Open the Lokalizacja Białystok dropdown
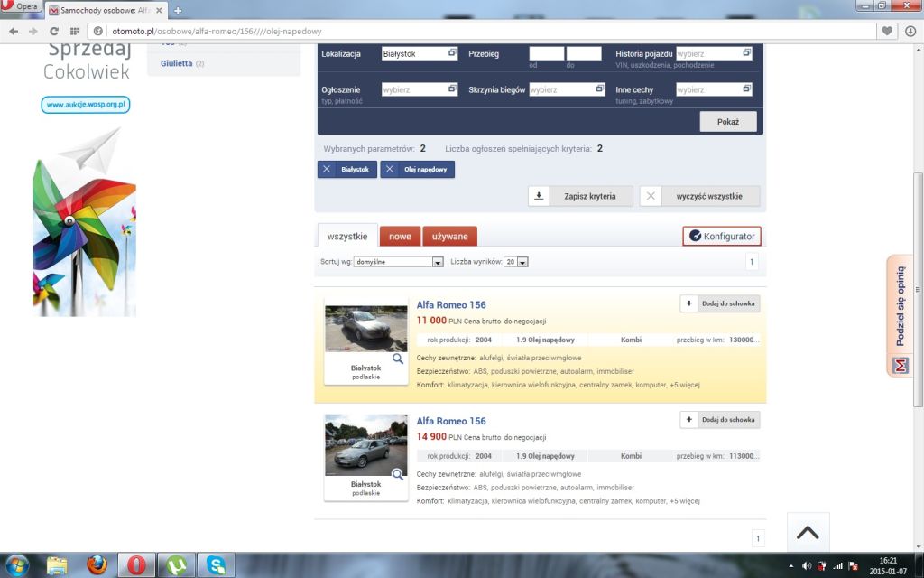 [420, 53]
